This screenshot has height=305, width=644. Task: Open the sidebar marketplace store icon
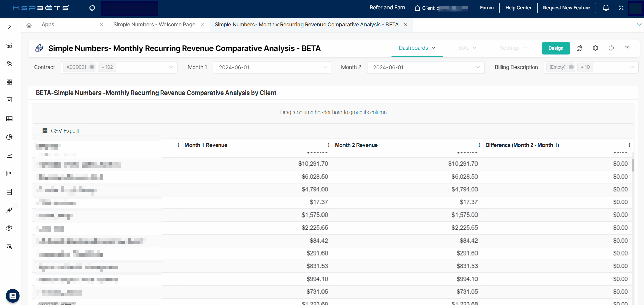point(9,45)
